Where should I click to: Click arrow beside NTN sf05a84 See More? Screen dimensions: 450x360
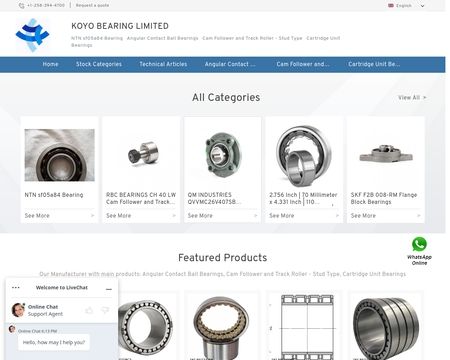point(92,216)
